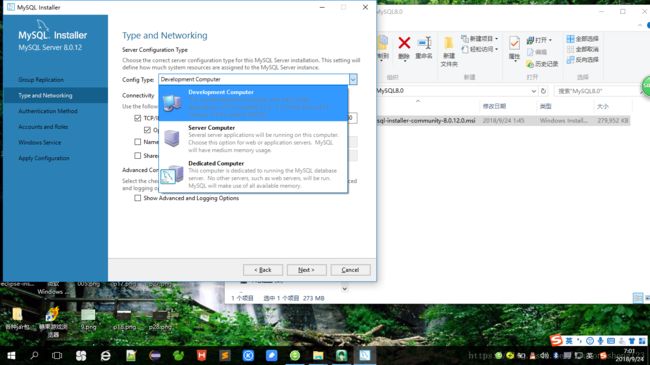Click the Back button in MySQL Installer
The height and width of the screenshot is (365, 650).
263,270
